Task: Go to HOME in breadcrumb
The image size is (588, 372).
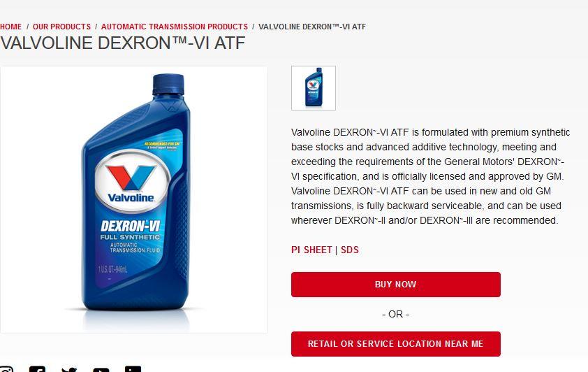Action: 11,27
